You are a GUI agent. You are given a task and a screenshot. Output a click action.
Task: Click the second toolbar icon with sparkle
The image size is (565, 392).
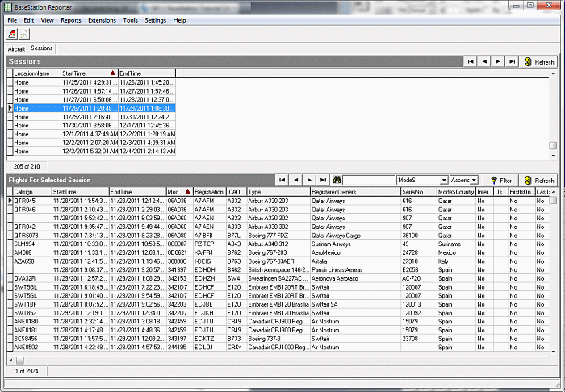tap(24, 34)
